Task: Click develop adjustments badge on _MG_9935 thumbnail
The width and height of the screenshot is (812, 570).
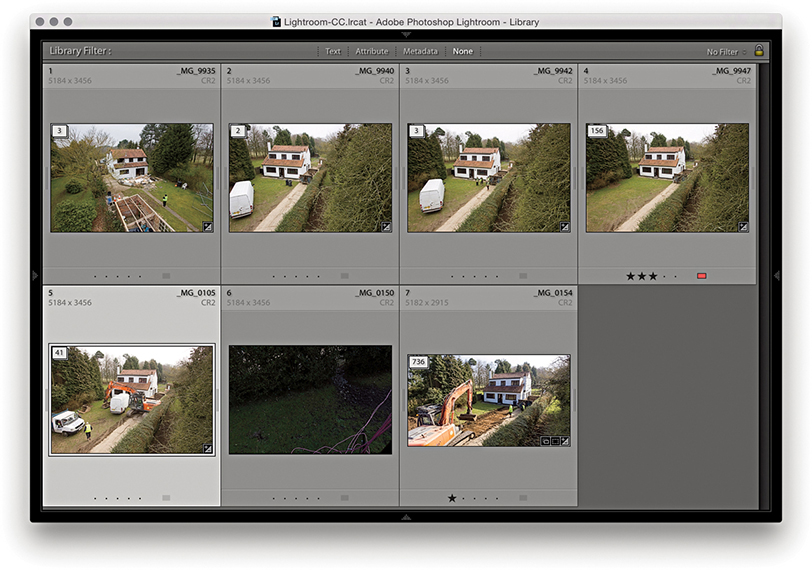Action: pos(208,227)
